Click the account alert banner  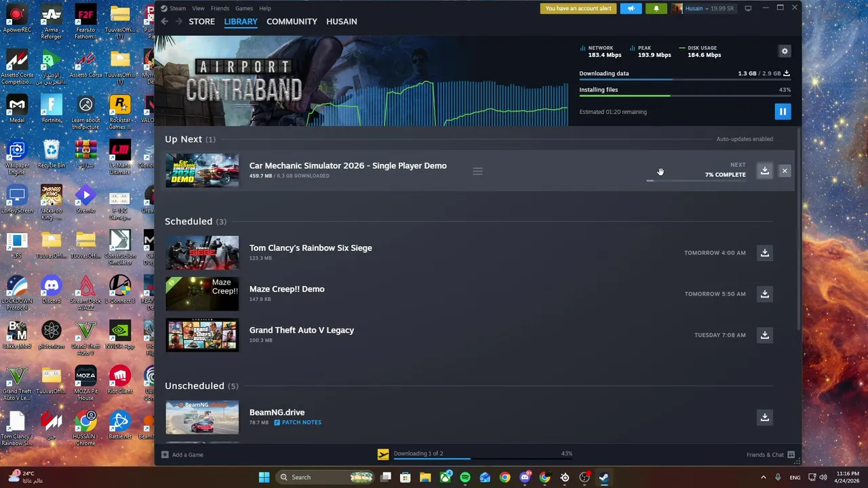coord(578,8)
